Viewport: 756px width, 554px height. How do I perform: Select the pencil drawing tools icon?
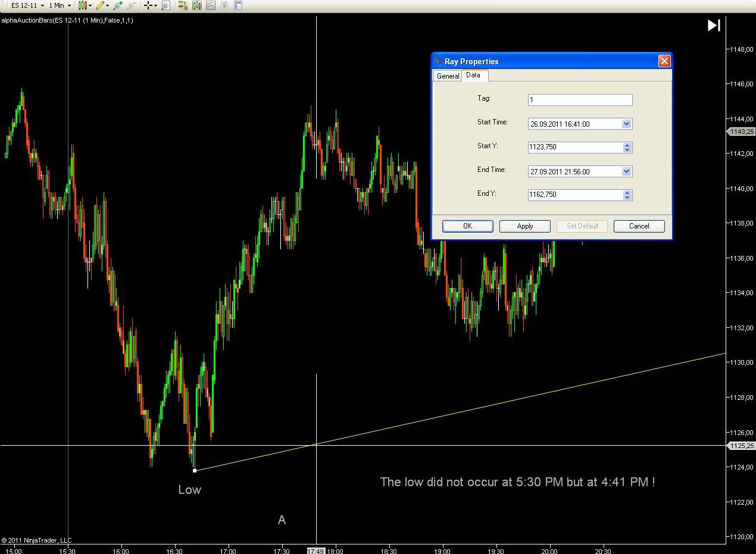coord(100,5)
